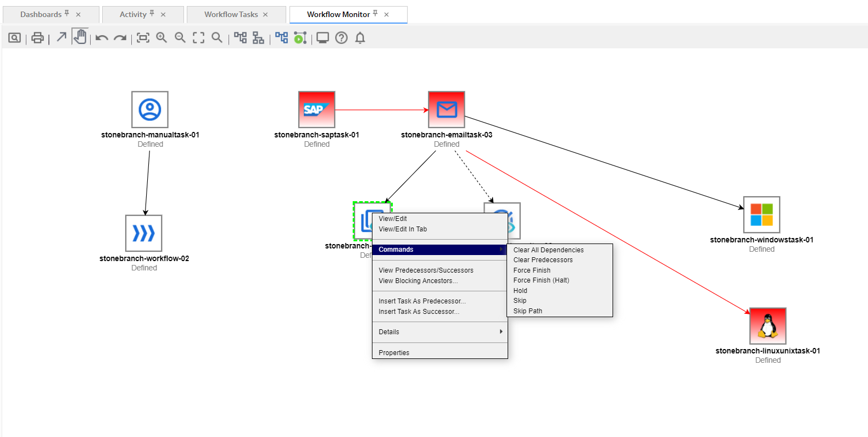Choose Force Finish from Commands submenu
Screen dimensions: 868x437
[532, 270]
